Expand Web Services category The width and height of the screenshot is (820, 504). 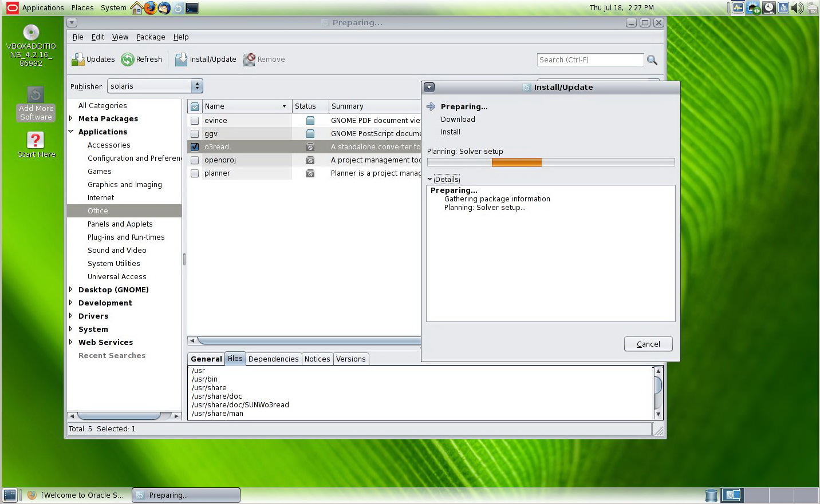tap(71, 342)
